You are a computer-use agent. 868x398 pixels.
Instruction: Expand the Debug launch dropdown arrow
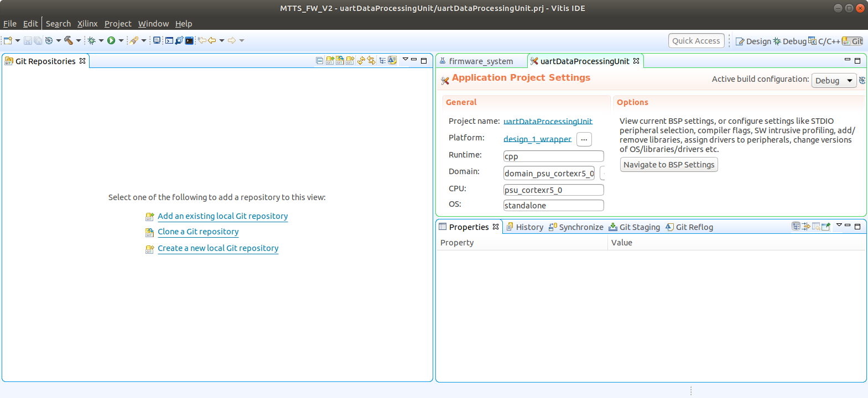[x=101, y=40]
